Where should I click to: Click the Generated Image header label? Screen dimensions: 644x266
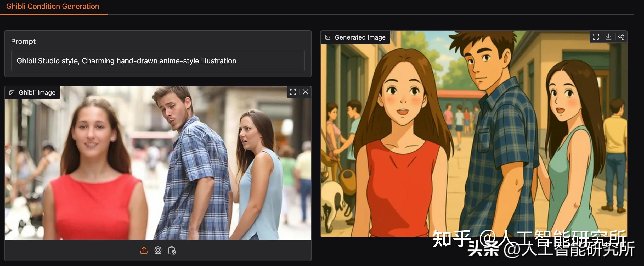click(360, 37)
